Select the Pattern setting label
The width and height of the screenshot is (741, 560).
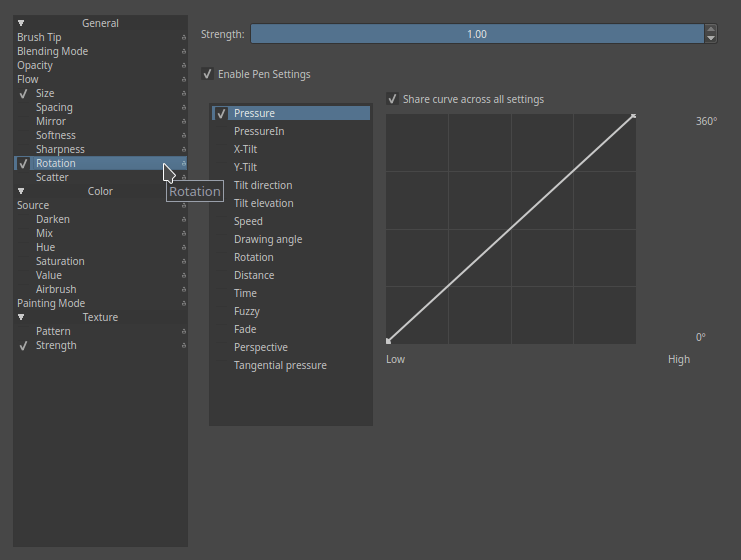tap(53, 332)
